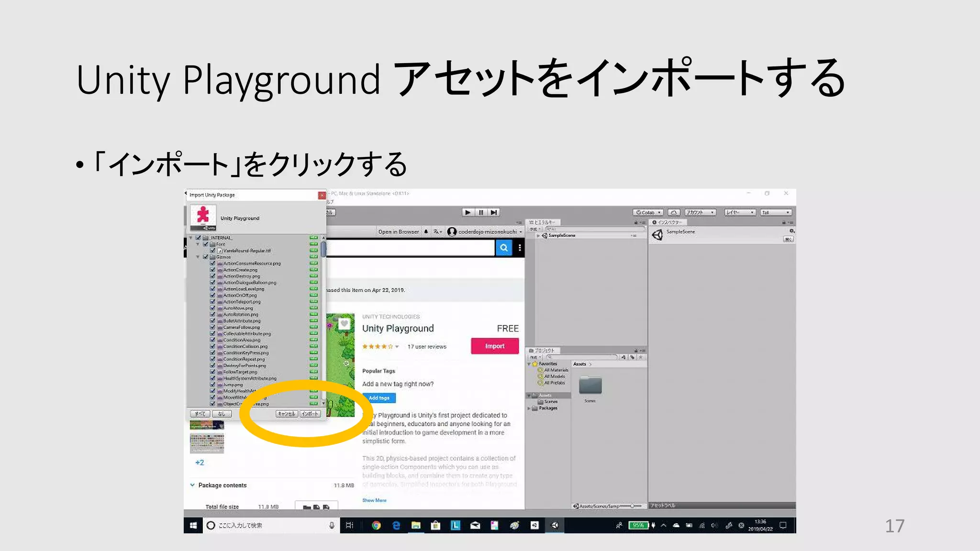Collapse the Gizmos folder tree arrow
Image resolution: width=980 pixels, height=551 pixels.
click(198, 257)
